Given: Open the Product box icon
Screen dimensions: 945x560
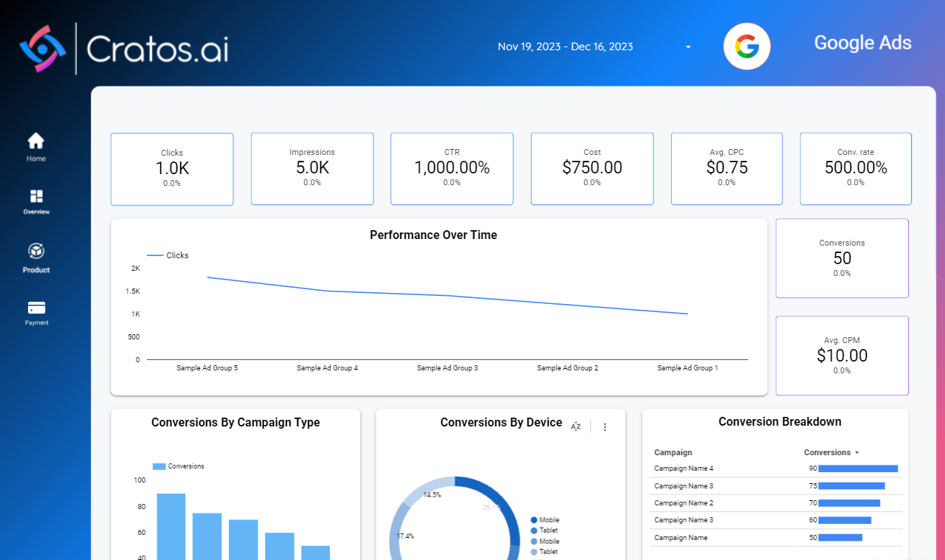Looking at the screenshot, I should pyautogui.click(x=36, y=251).
